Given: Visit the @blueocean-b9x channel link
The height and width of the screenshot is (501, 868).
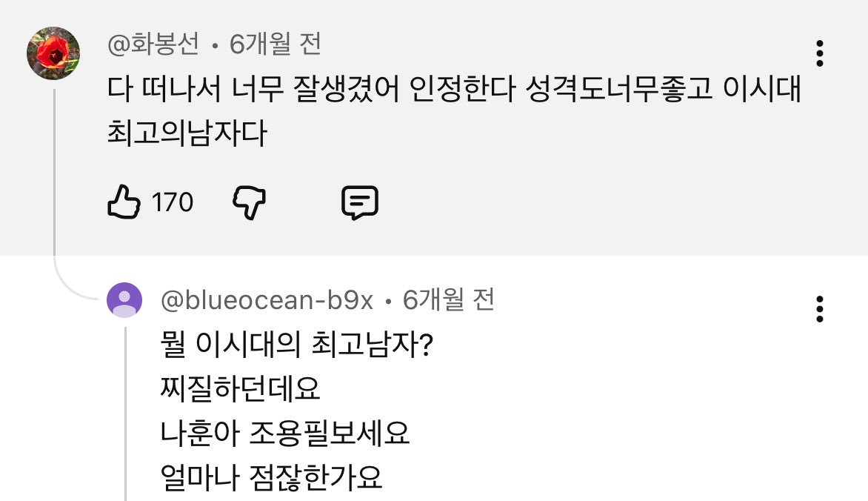Looking at the screenshot, I should point(267,300).
